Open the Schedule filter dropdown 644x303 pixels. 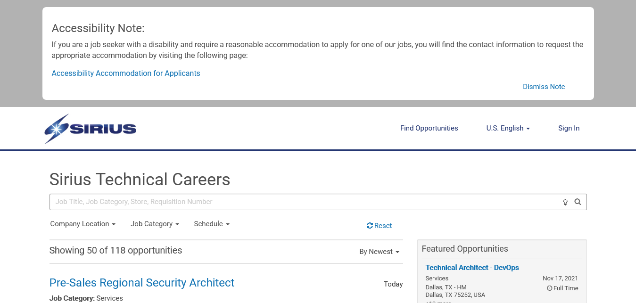point(211,224)
